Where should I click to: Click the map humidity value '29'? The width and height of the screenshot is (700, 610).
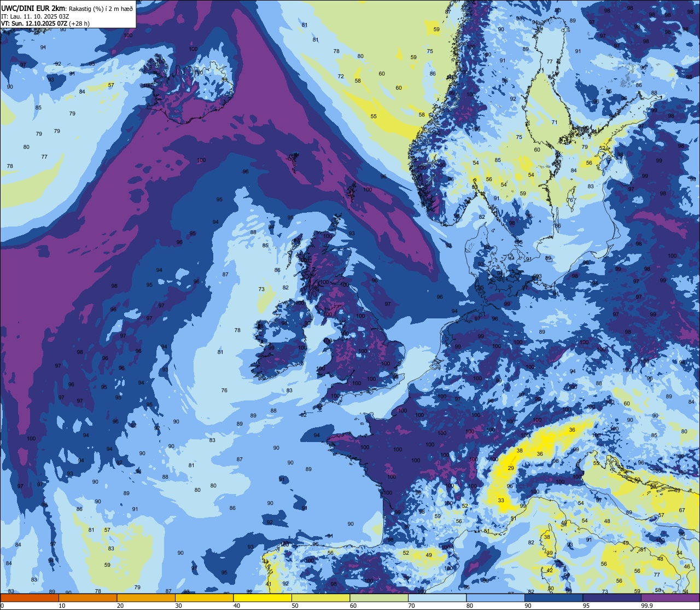pyautogui.click(x=511, y=468)
